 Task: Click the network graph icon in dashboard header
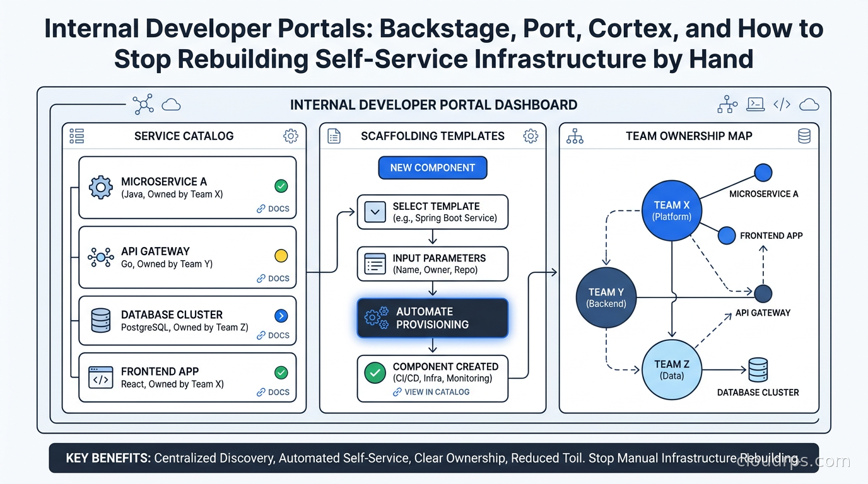(143, 105)
